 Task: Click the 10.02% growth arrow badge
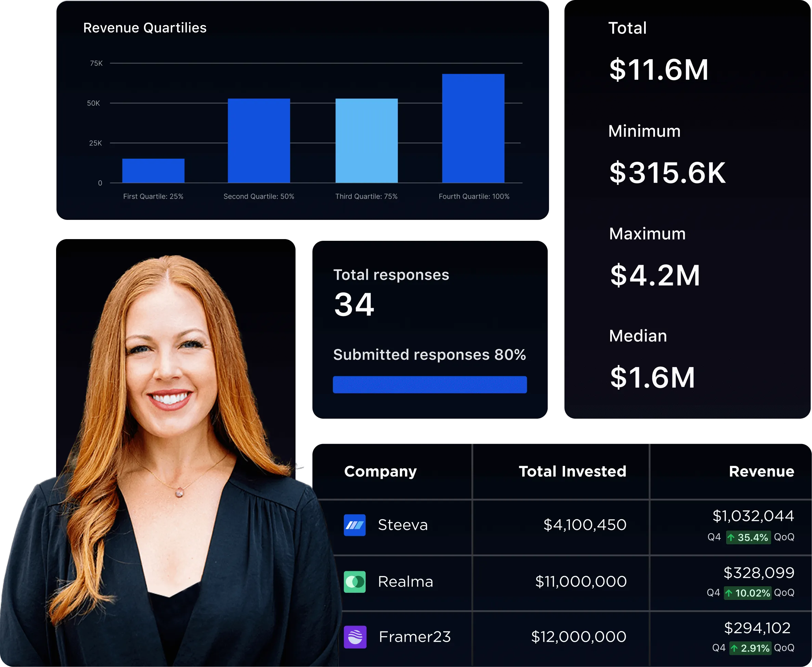(747, 593)
